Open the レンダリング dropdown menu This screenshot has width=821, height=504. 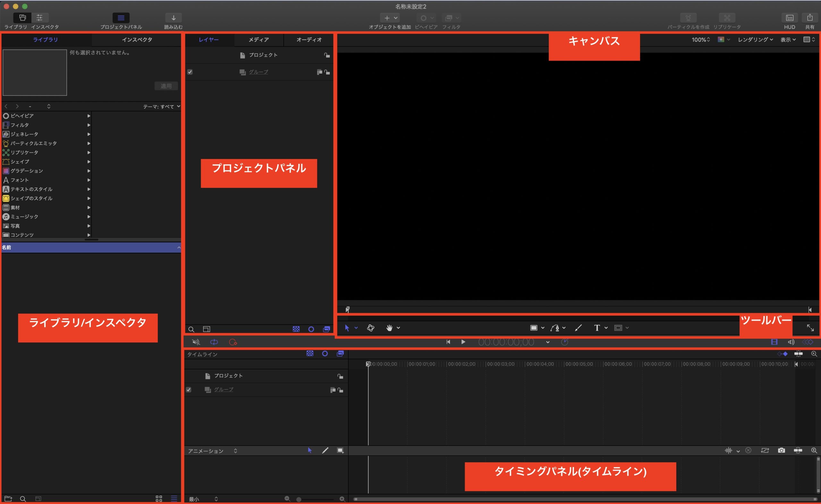(x=755, y=40)
